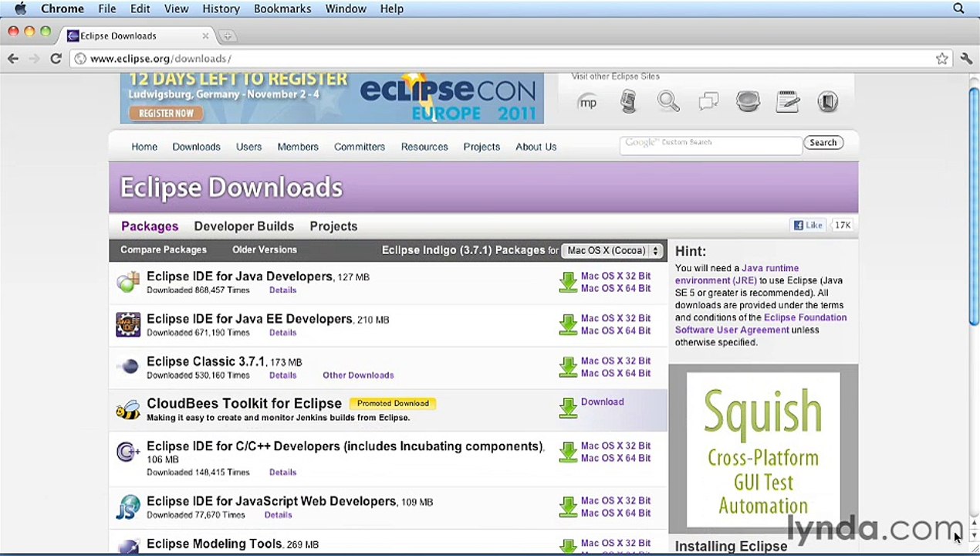Open the Mac OS X (Cocoa) platform dropdown
This screenshot has height=556, width=980.
tap(613, 250)
